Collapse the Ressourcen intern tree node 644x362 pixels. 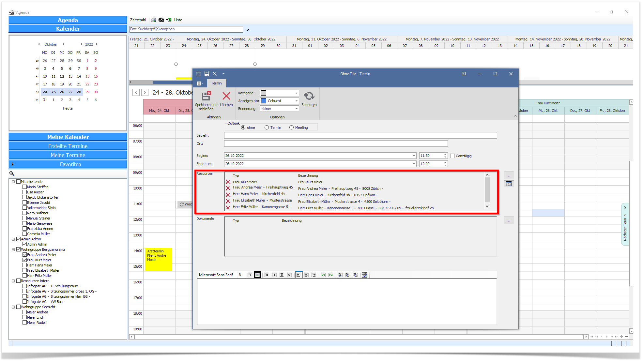coord(13,281)
